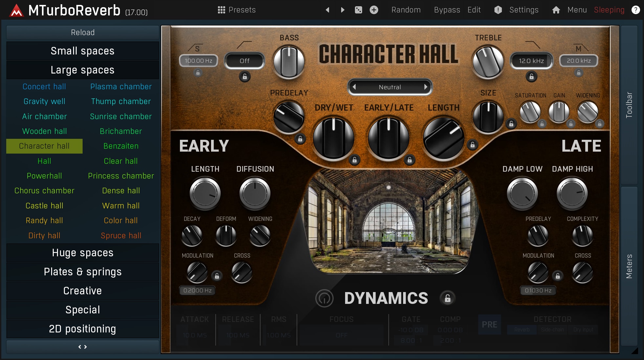This screenshot has height=360, width=644.
Task: Toggle lock beside Dynamics title
Action: (447, 298)
